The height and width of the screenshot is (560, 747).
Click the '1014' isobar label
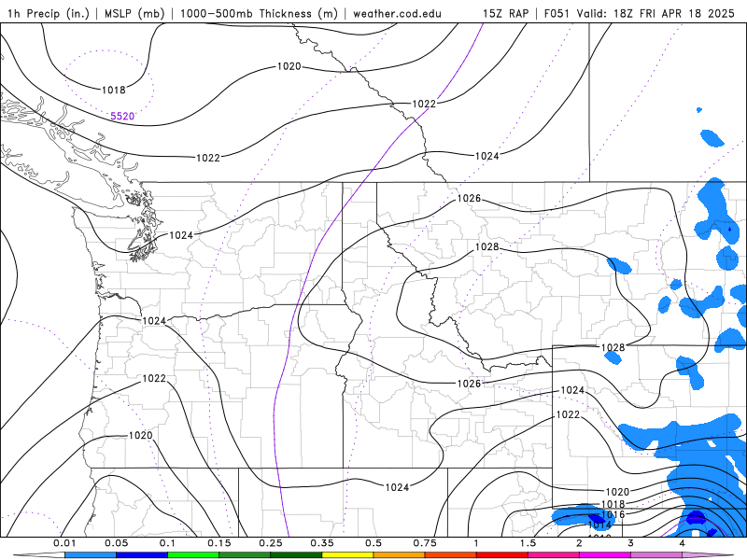coord(599,525)
